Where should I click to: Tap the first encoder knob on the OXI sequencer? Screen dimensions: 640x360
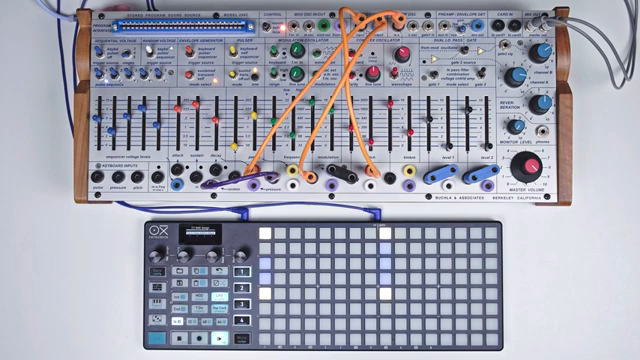(x=156, y=256)
